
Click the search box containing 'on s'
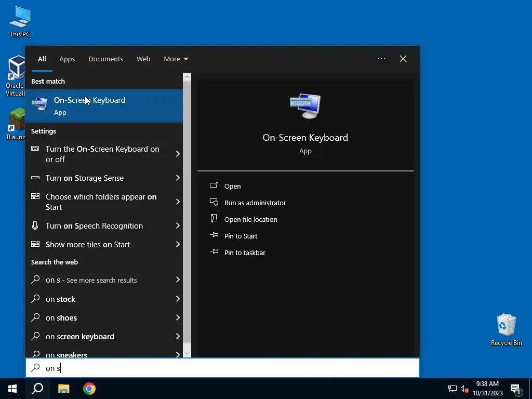pyautogui.click(x=222, y=368)
